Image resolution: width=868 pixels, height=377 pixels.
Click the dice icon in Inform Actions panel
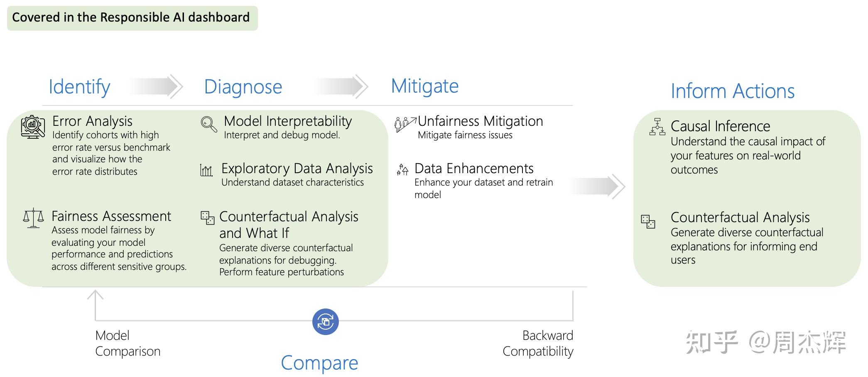[x=648, y=221]
